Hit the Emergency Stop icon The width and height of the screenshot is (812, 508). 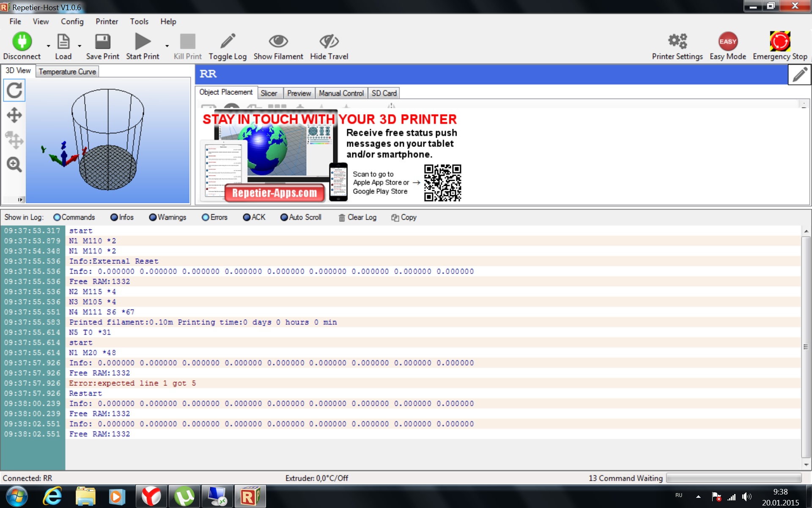(x=780, y=42)
